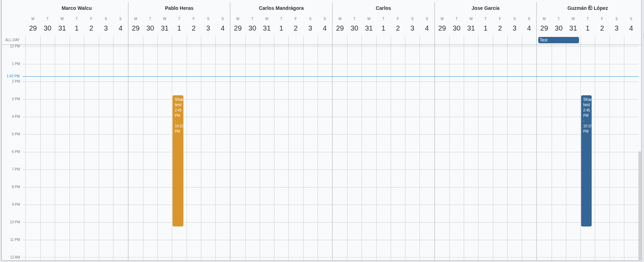Screen dimensions: 644x262
Task: Select the Carlos Mandrágora column header
Action: point(281,8)
